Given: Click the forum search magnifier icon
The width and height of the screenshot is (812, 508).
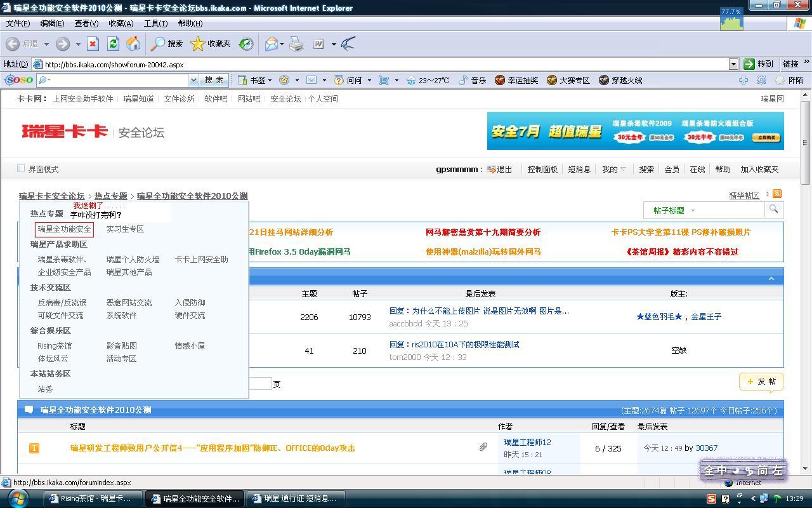Looking at the screenshot, I should coord(773,210).
